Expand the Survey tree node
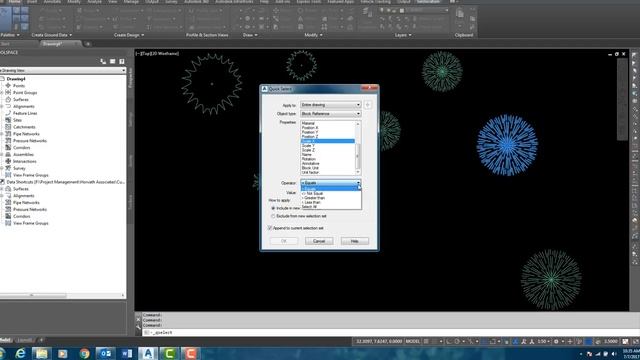640x360 pixels. coord(2,168)
